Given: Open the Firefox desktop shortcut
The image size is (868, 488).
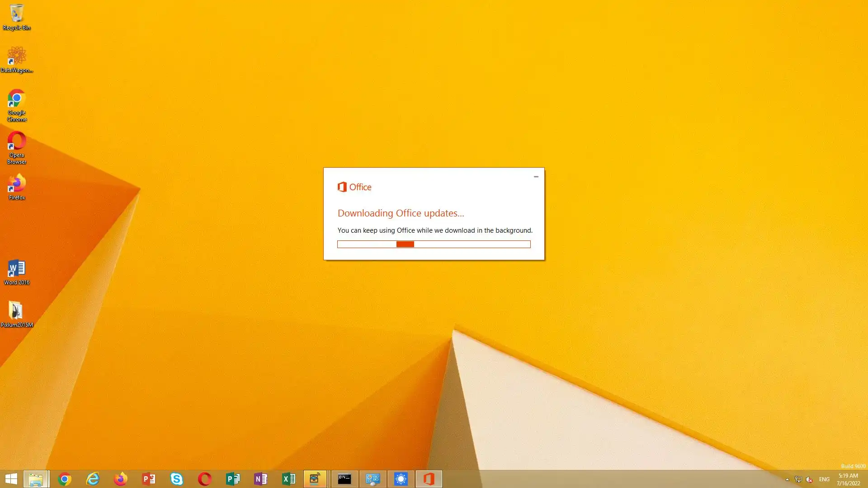Looking at the screenshot, I should [17, 186].
